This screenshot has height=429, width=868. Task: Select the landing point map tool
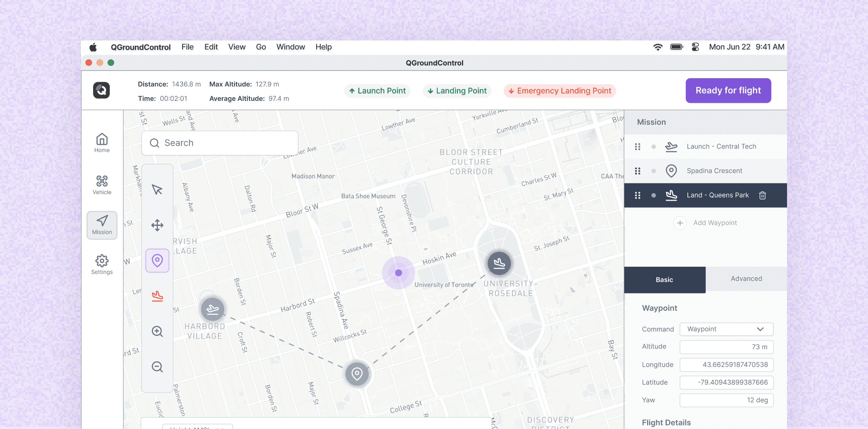157,296
